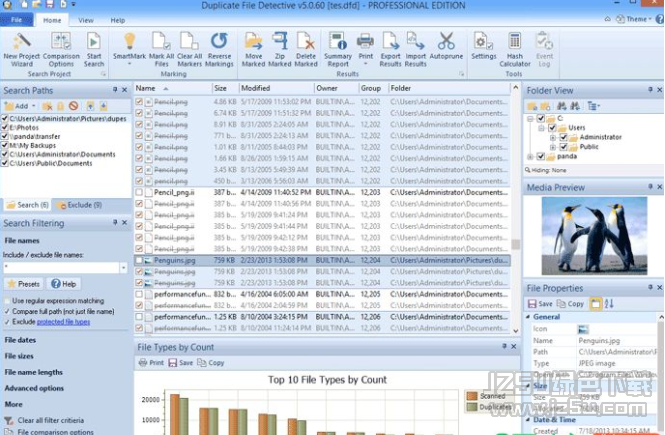This screenshot has width=665, height=435.
Task: Click Help button in Search Filtering
Action: pos(64,284)
